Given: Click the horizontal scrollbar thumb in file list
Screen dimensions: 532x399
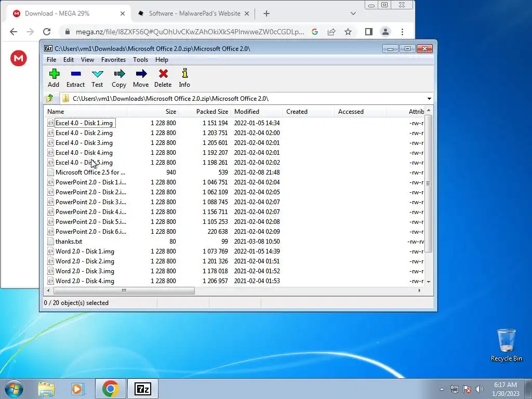Looking at the screenshot, I should pyautogui.click(x=124, y=291).
